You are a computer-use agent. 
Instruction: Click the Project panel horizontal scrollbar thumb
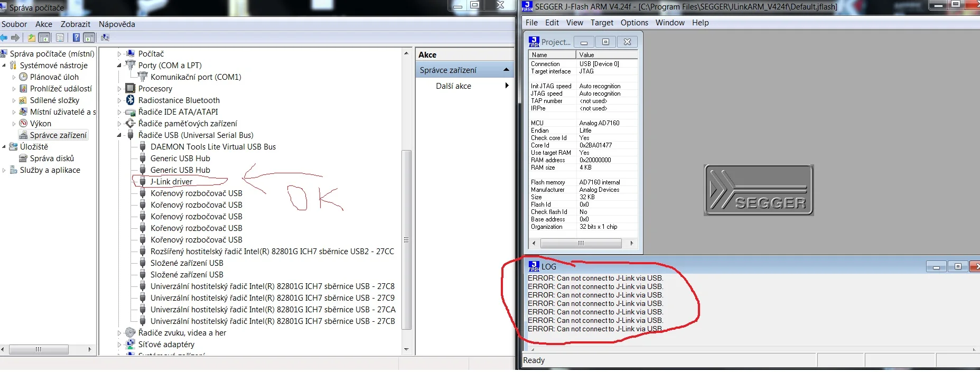pyautogui.click(x=581, y=243)
